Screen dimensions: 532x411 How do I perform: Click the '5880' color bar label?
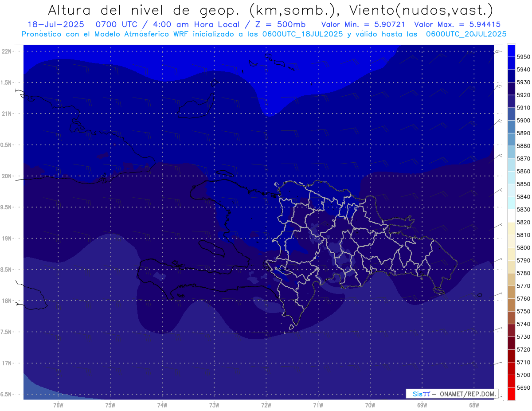point(523,146)
